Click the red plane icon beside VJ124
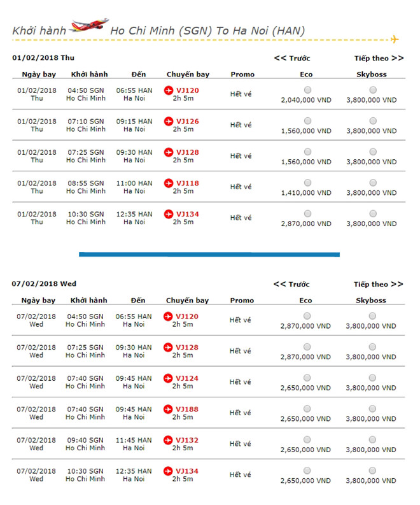The height and width of the screenshot is (505, 420). pos(169,378)
